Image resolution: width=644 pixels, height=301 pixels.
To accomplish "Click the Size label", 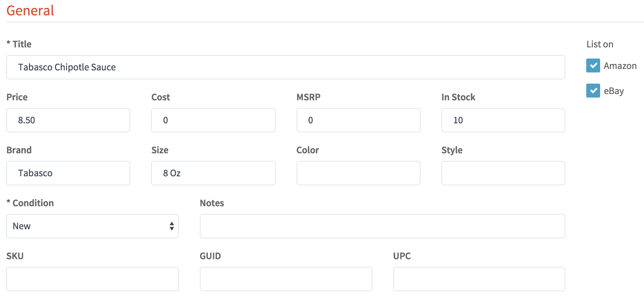I will coord(160,150).
